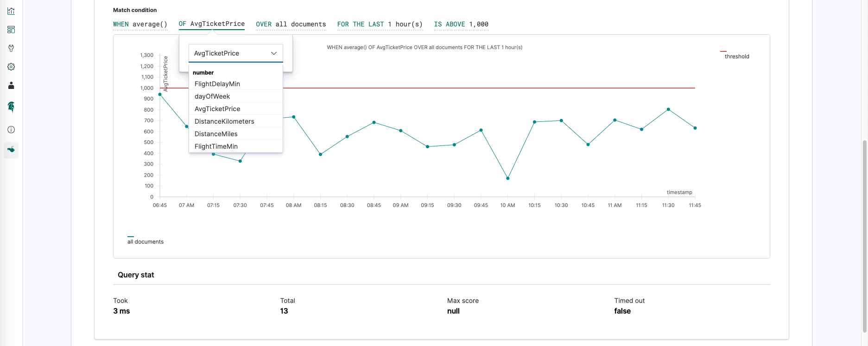Select FlightTimeMin from the field list
The width and height of the screenshot is (868, 346).
(x=236, y=146)
